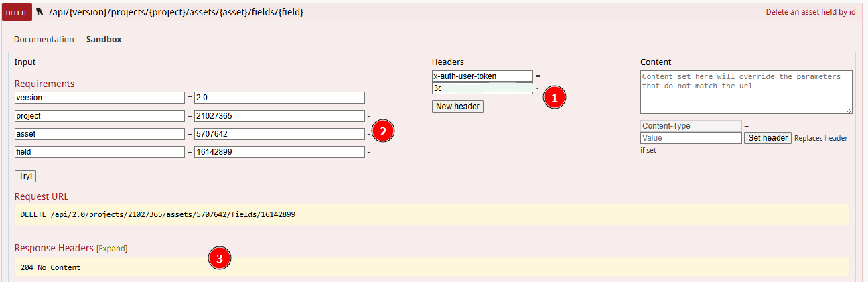
Task: Click the project parameter name field
Action: tap(99, 116)
